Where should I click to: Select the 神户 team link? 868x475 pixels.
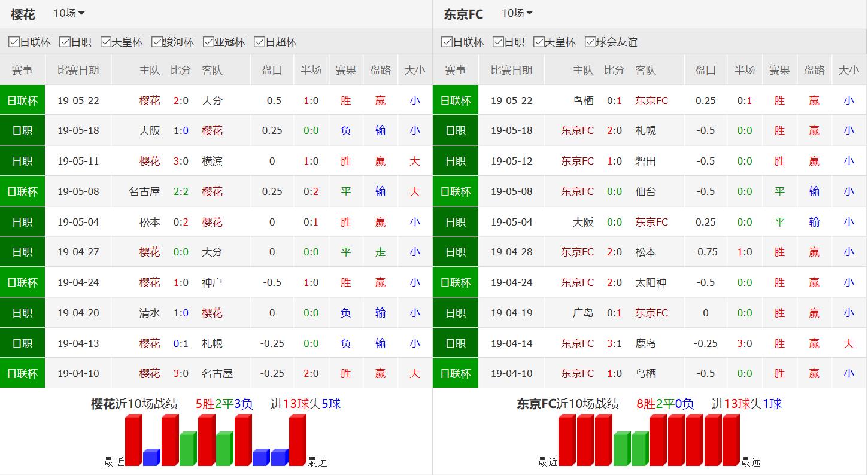212,282
